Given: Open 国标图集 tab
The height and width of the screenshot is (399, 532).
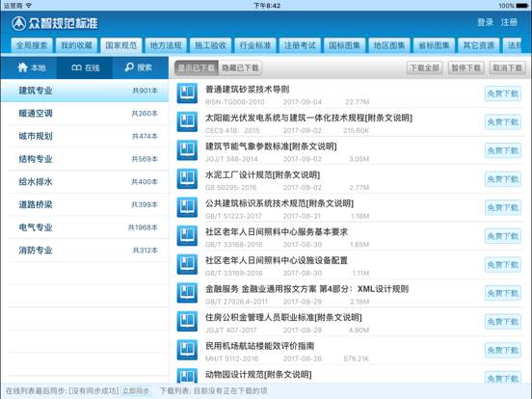Looking at the screenshot, I should pos(345,45).
